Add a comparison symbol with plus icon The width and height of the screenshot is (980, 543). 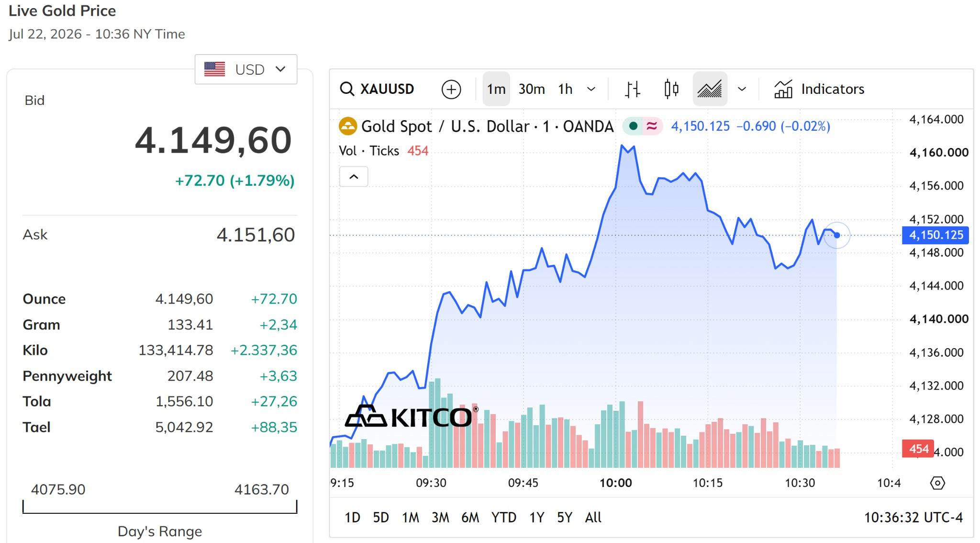coord(451,89)
